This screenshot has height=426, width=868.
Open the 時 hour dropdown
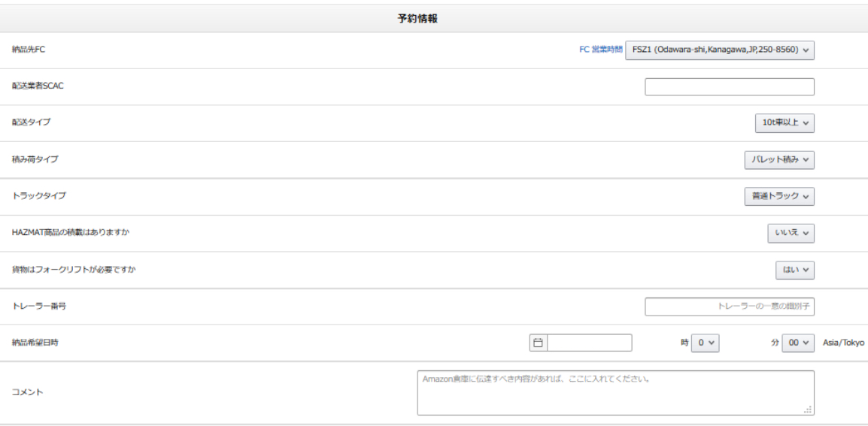pos(705,343)
